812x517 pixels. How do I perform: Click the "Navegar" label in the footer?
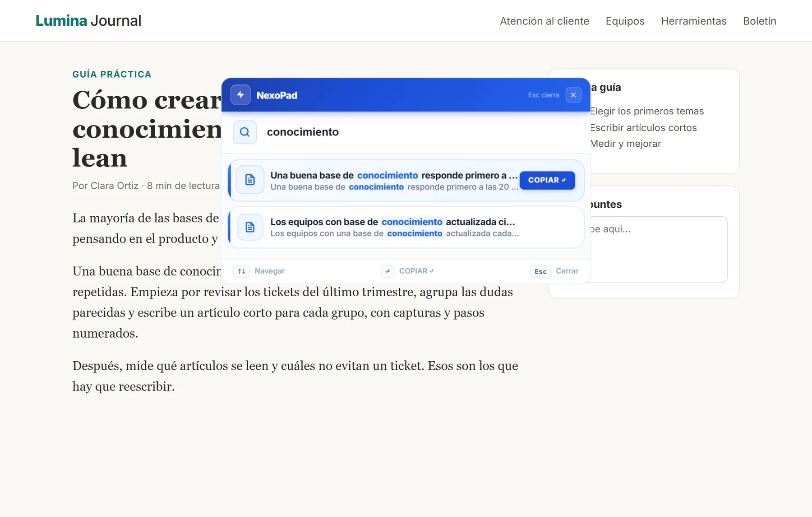pyautogui.click(x=269, y=271)
